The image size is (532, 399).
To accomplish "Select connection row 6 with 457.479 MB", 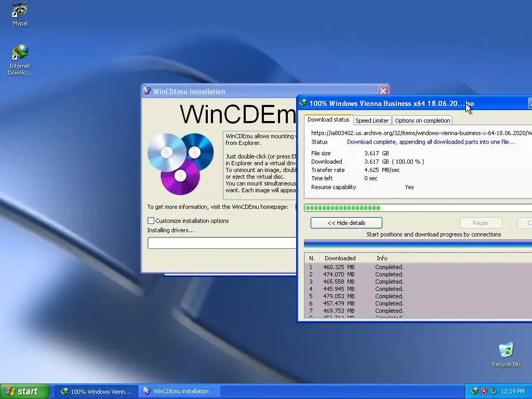I will (418, 303).
